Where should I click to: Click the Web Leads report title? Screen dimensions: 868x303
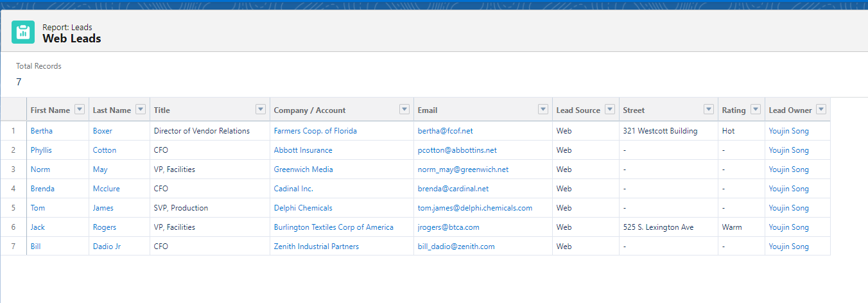pyautogui.click(x=72, y=39)
